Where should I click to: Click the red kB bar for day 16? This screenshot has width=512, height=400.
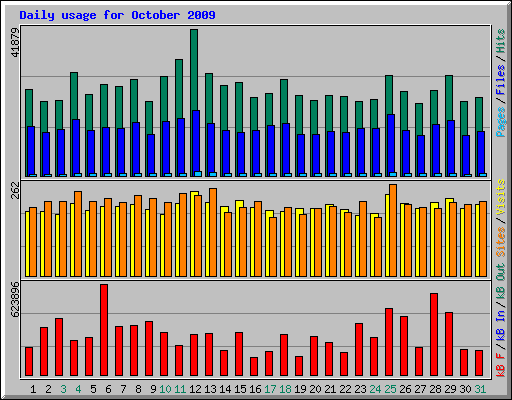pos(254,367)
